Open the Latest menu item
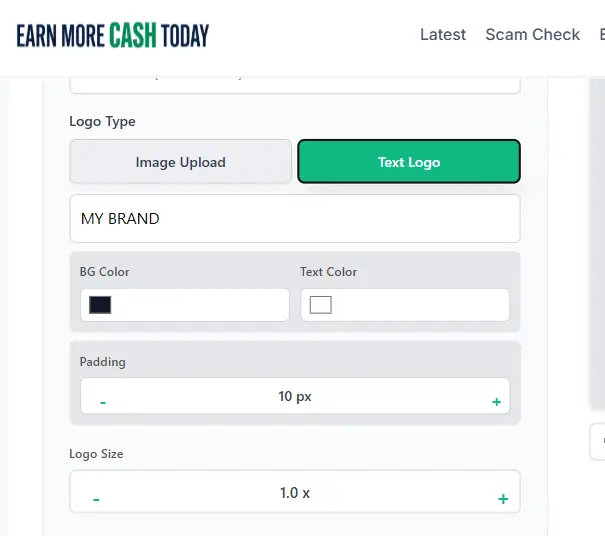 [x=442, y=35]
